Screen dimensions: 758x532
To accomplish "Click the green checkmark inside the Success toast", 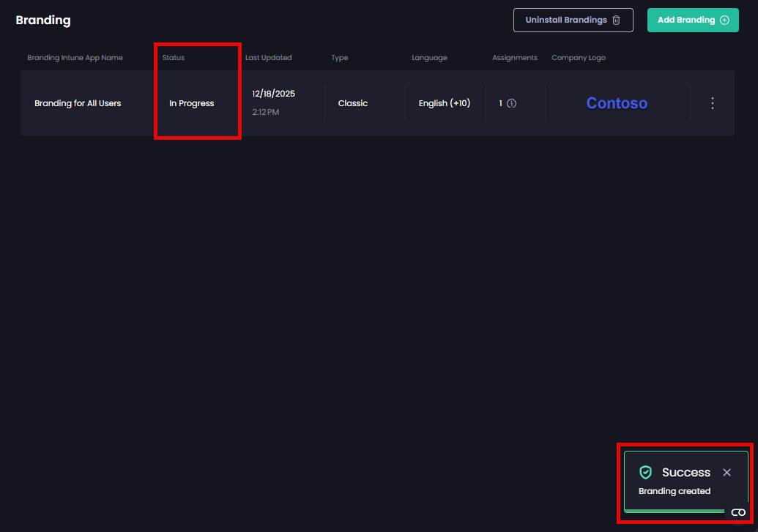I will click(x=647, y=472).
